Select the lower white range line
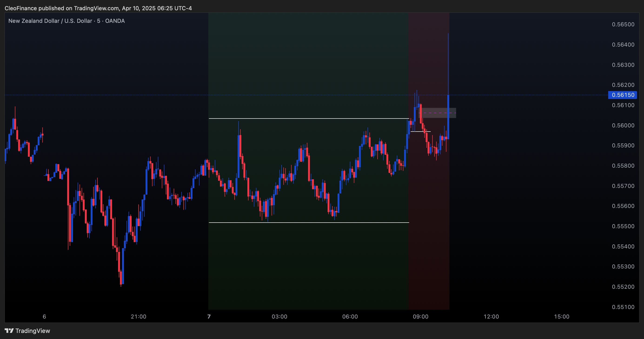This screenshot has width=644, height=339. point(309,223)
